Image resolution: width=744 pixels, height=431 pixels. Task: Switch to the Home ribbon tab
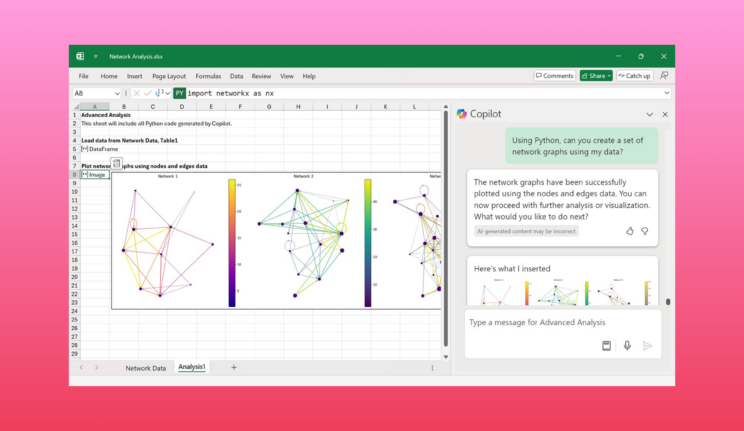[109, 76]
